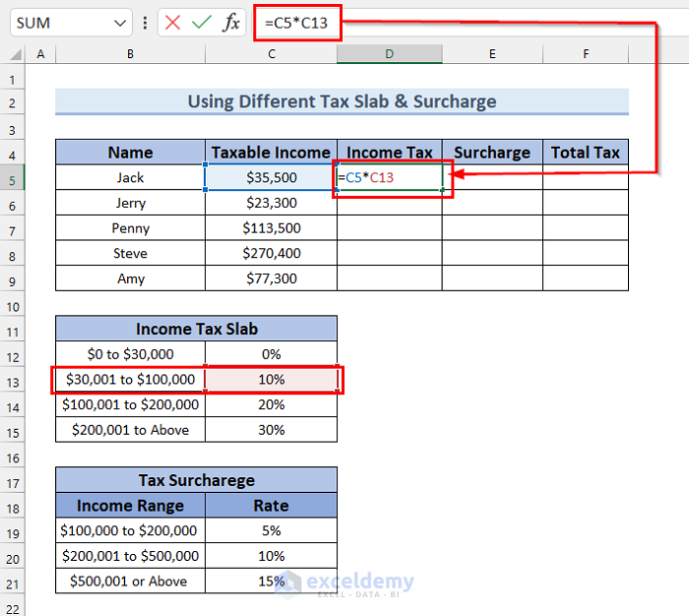Click the 'Taxable Income' header cell
689x616 pixels.
271,153
